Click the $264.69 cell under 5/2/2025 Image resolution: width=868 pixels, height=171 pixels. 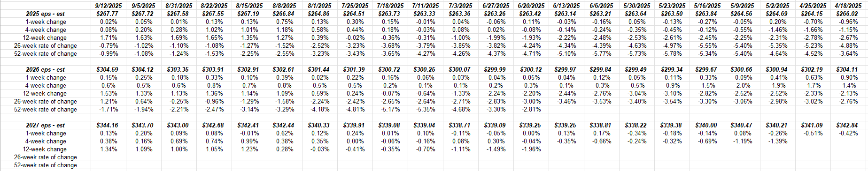coord(778,14)
